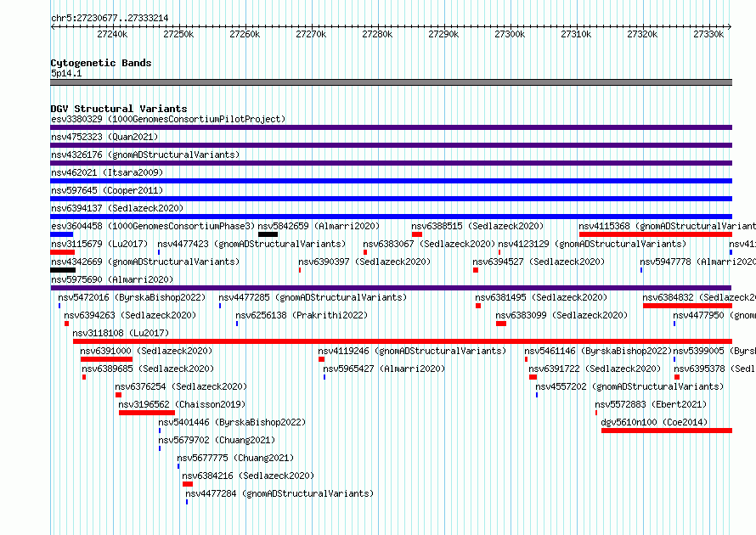
Task: Click the black bar under nsv4342669
Action: click(x=63, y=270)
